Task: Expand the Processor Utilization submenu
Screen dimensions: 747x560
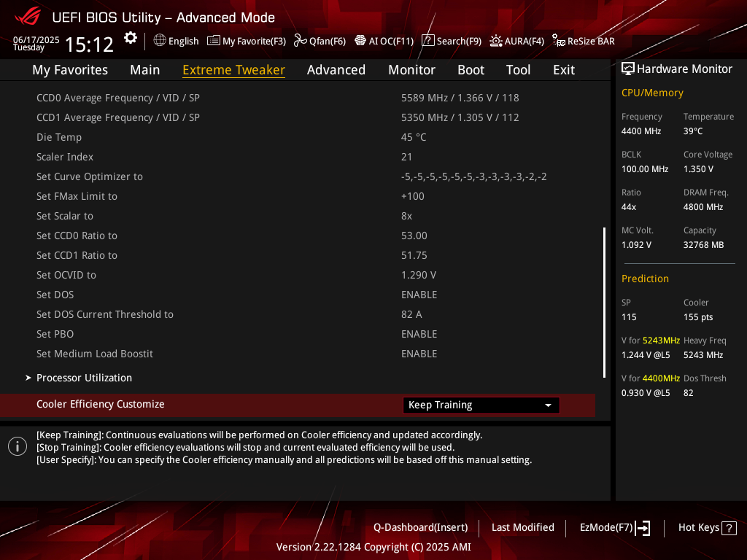Action: (x=85, y=378)
